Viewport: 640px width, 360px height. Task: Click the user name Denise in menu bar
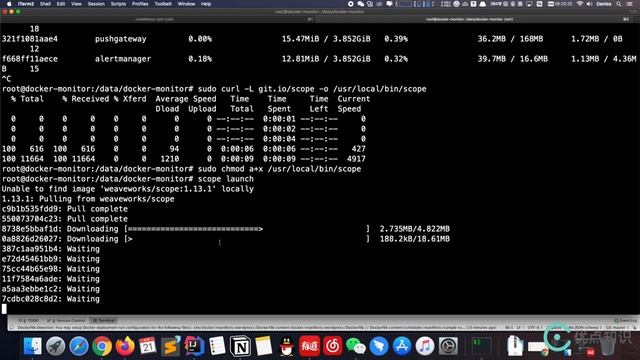[604, 4]
